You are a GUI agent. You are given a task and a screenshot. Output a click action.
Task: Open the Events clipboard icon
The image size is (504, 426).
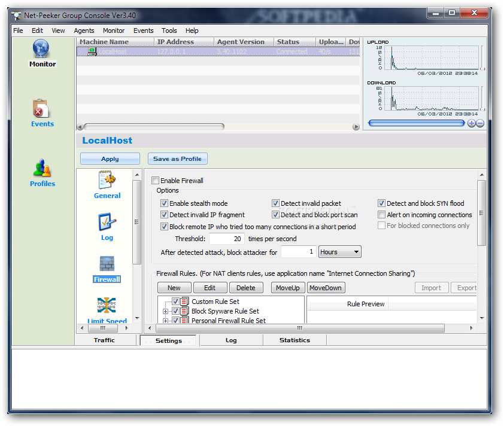[40, 108]
